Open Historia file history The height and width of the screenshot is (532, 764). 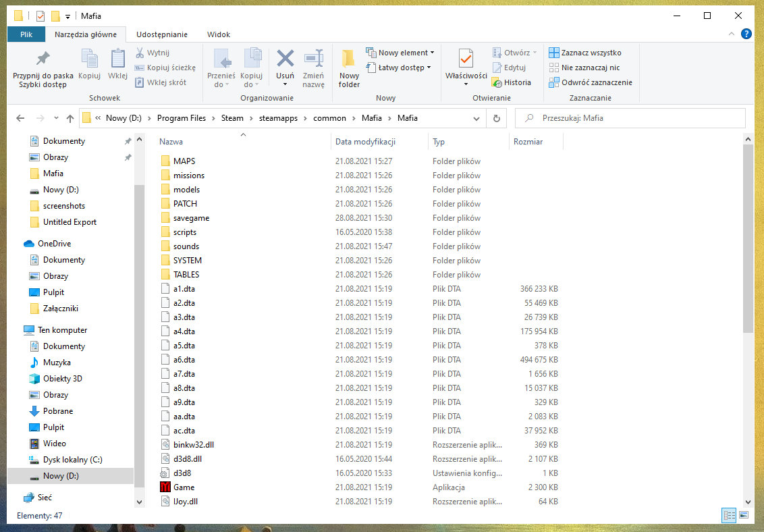click(x=511, y=82)
